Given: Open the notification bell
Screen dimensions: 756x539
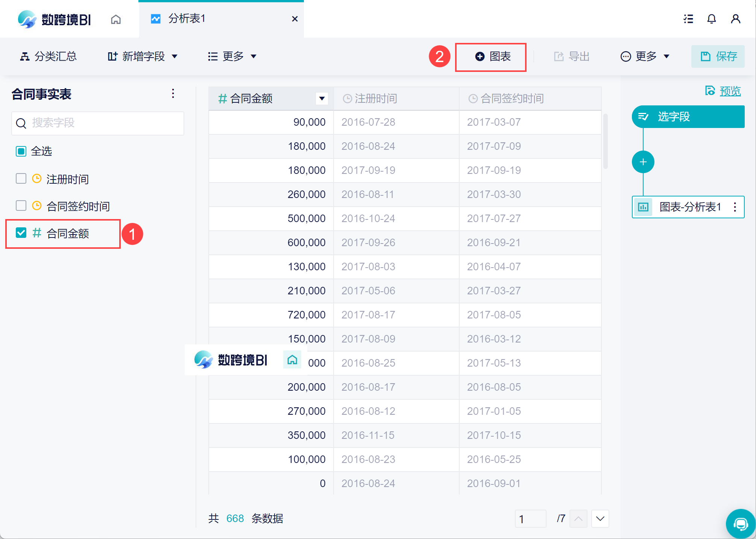Looking at the screenshot, I should point(711,19).
